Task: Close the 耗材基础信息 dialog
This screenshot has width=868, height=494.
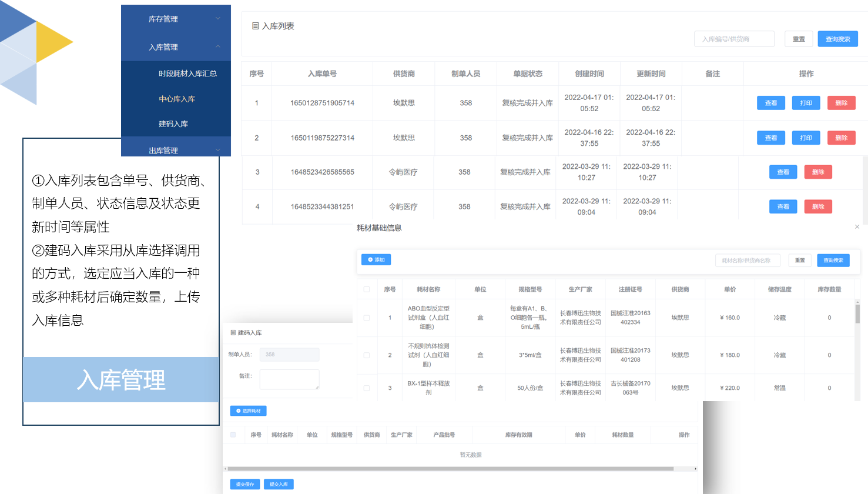Action: pos(857,227)
